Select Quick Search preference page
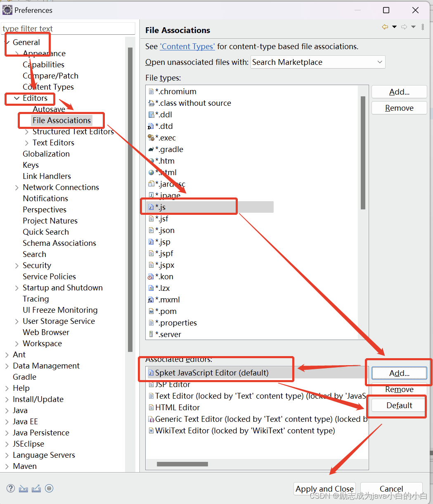Viewport: 433px width, 504px height. tap(46, 232)
